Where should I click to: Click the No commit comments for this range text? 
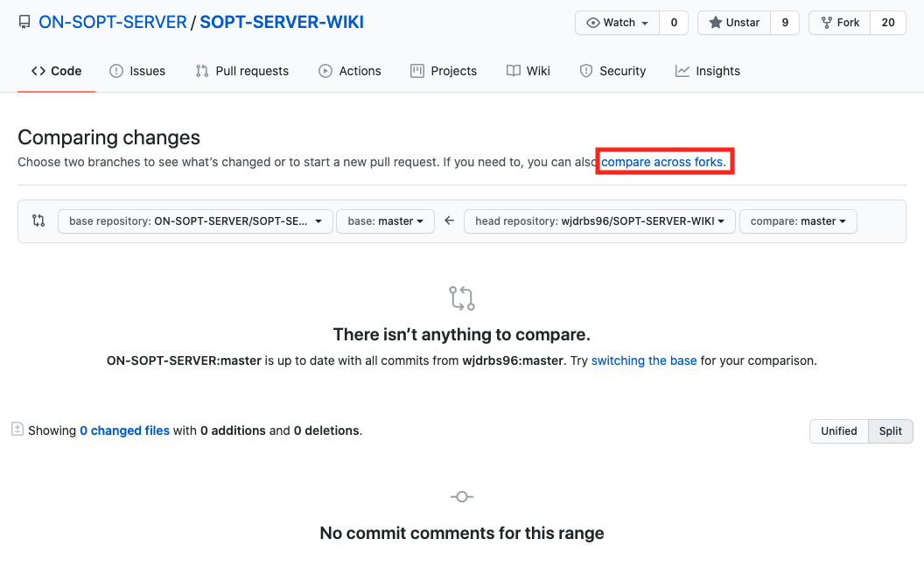coord(462,533)
